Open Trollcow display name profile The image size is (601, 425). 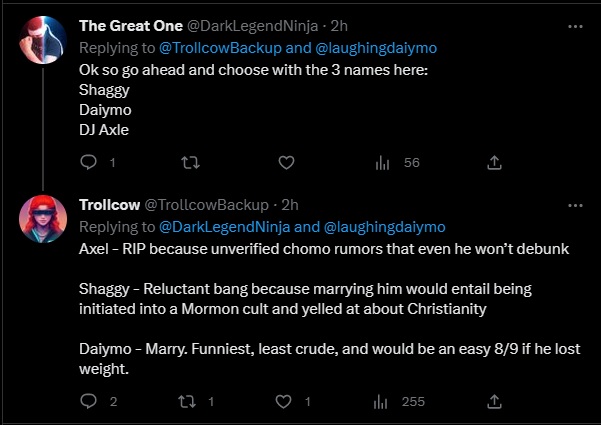110,204
